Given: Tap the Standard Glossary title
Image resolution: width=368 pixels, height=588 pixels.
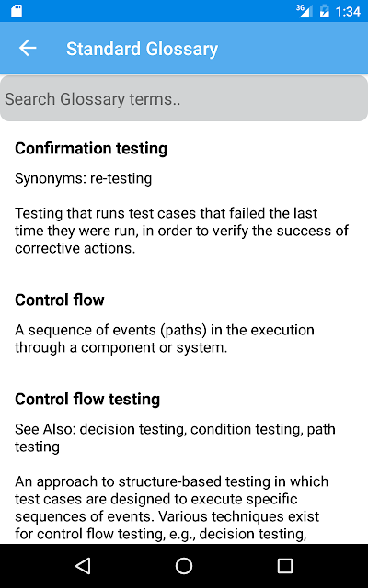Looking at the screenshot, I should coord(142,49).
